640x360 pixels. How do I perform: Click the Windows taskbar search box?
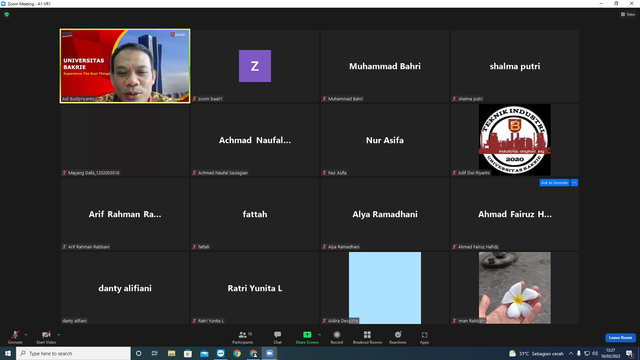(73, 353)
